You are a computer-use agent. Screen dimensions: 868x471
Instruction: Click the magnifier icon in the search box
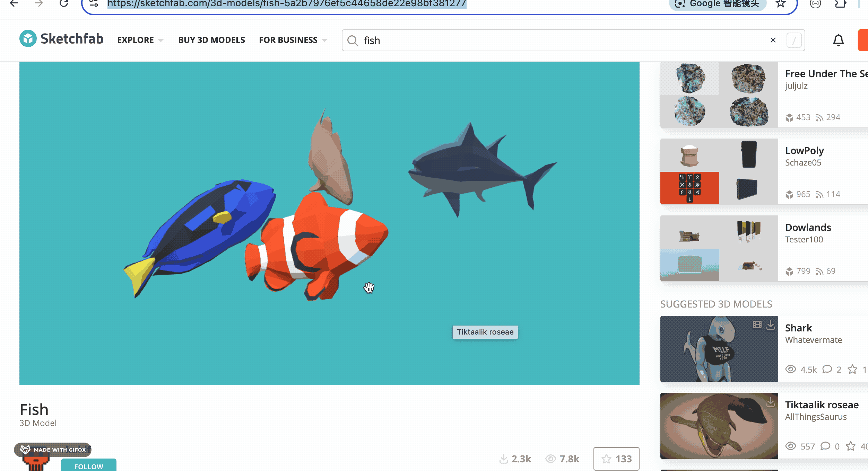pyautogui.click(x=353, y=41)
